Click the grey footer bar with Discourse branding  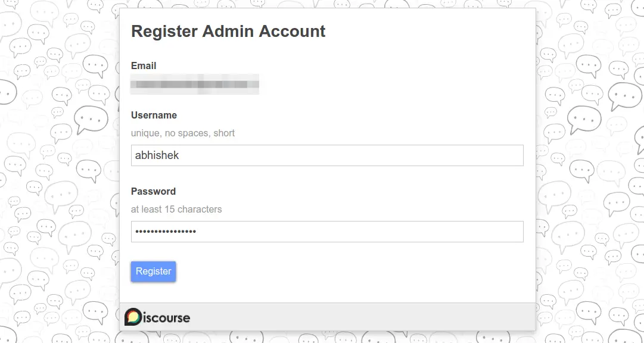tap(357, 316)
